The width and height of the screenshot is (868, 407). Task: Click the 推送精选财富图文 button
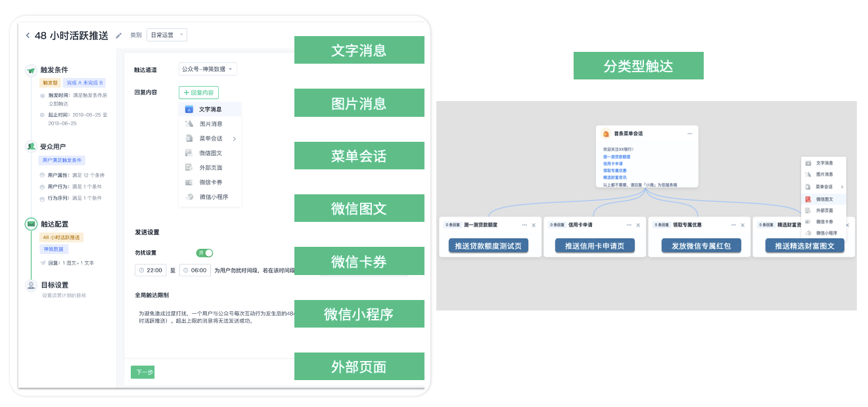[805, 246]
